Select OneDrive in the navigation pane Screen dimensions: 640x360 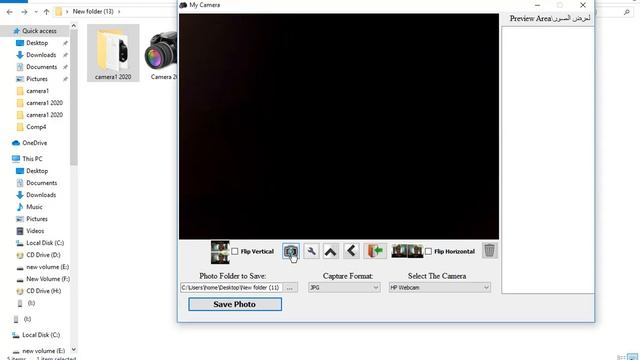tap(34, 143)
